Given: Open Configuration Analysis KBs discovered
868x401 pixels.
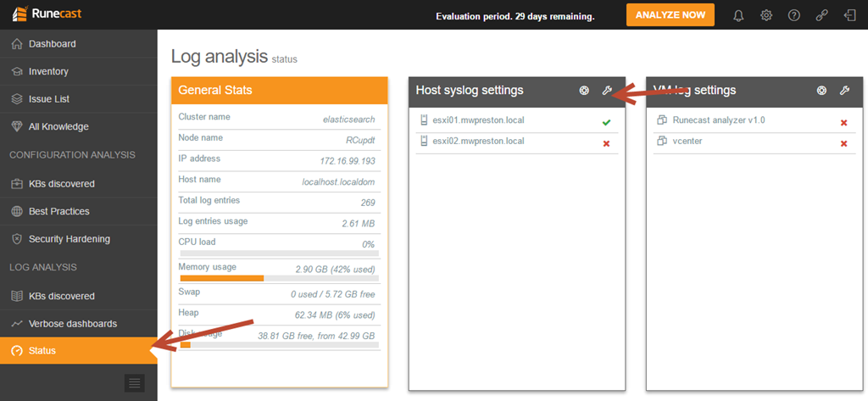Looking at the screenshot, I should click(x=79, y=183).
